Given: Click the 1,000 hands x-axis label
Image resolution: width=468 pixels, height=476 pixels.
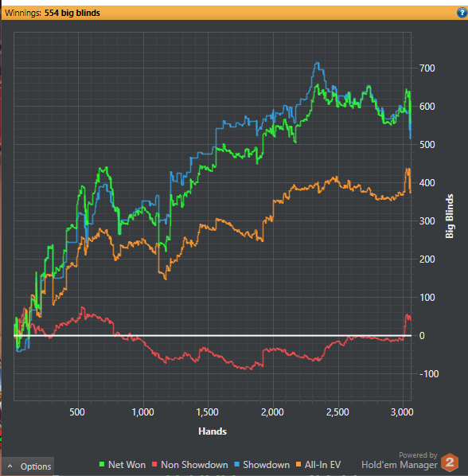Looking at the screenshot, I should click(143, 412).
